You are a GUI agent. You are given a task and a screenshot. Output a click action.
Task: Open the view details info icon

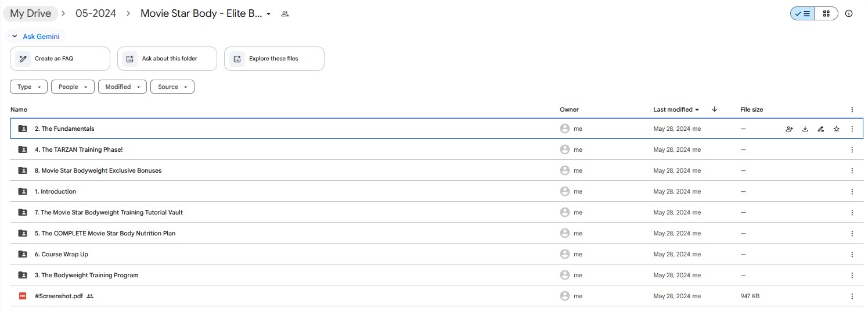[x=849, y=13]
